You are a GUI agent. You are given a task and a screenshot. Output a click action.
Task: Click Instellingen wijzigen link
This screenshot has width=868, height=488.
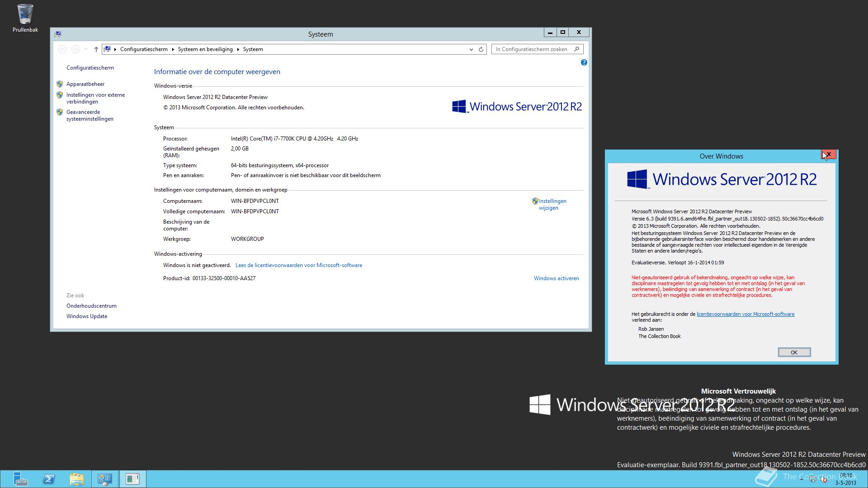552,204
